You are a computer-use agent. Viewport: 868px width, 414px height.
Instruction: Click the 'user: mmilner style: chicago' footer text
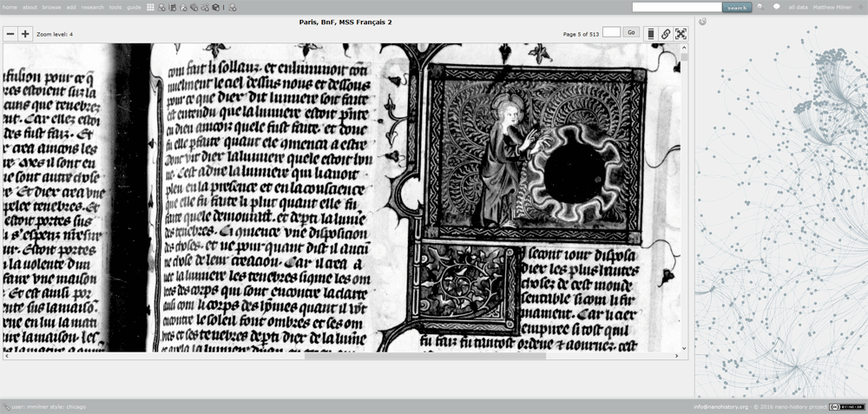pos(49,407)
